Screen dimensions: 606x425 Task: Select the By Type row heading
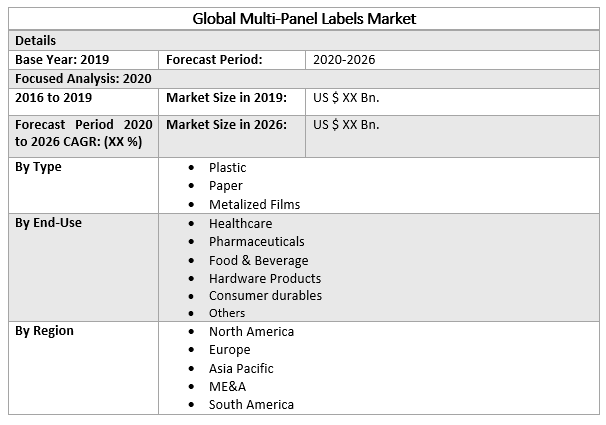38,167
